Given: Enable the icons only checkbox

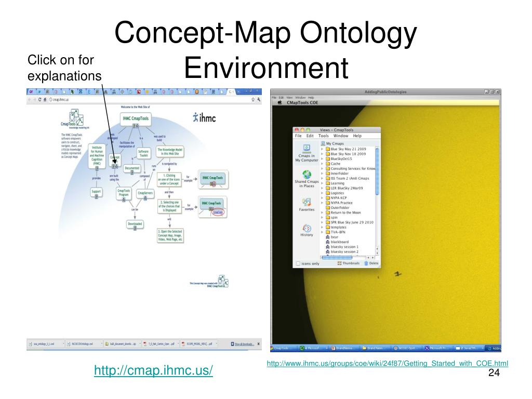Looking at the screenshot, I should [298, 263].
